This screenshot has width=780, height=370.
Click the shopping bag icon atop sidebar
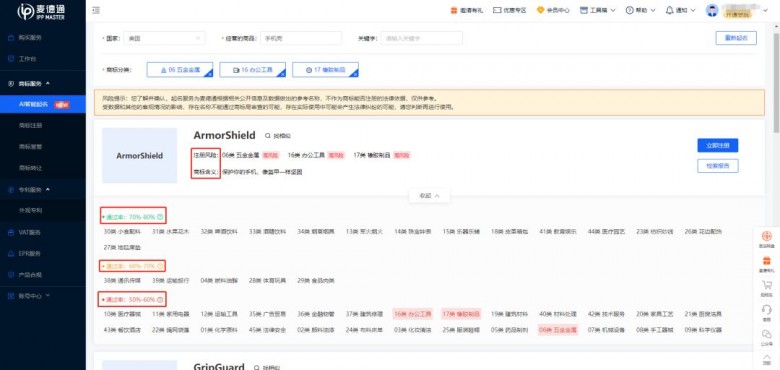[x=11, y=38]
